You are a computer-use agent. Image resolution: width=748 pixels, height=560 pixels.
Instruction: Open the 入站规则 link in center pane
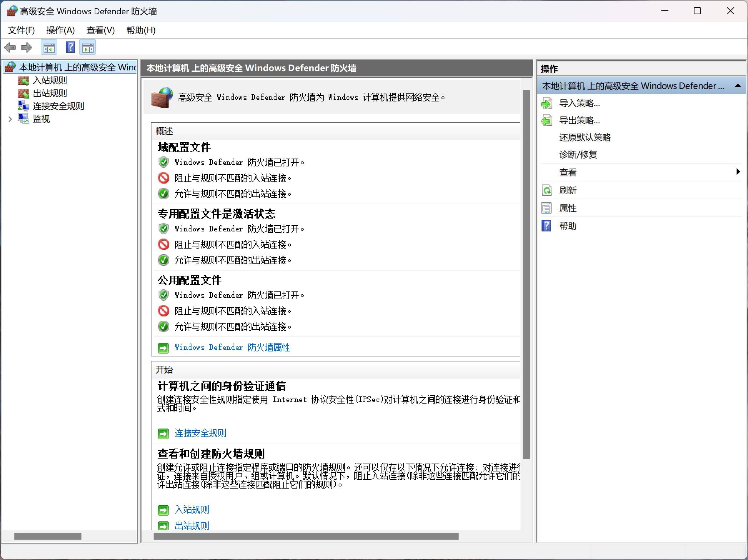coord(191,510)
